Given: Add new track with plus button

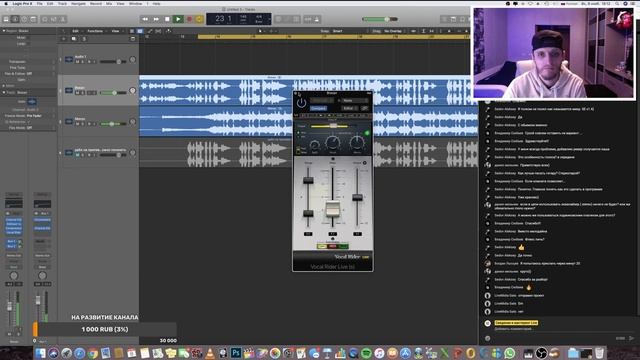Looking at the screenshot, I should coord(64,39).
